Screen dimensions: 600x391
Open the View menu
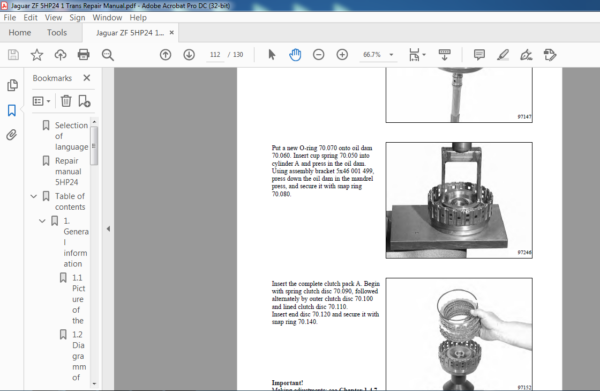tap(53, 18)
